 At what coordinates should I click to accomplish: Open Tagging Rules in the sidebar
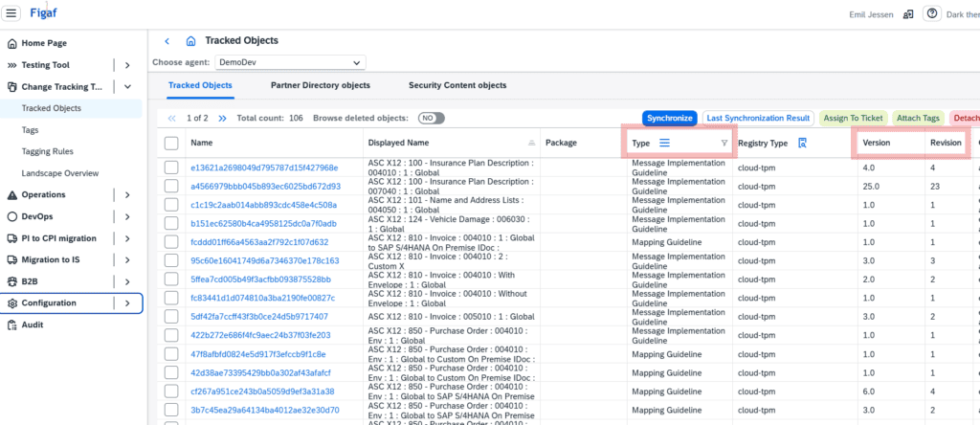[x=47, y=151]
